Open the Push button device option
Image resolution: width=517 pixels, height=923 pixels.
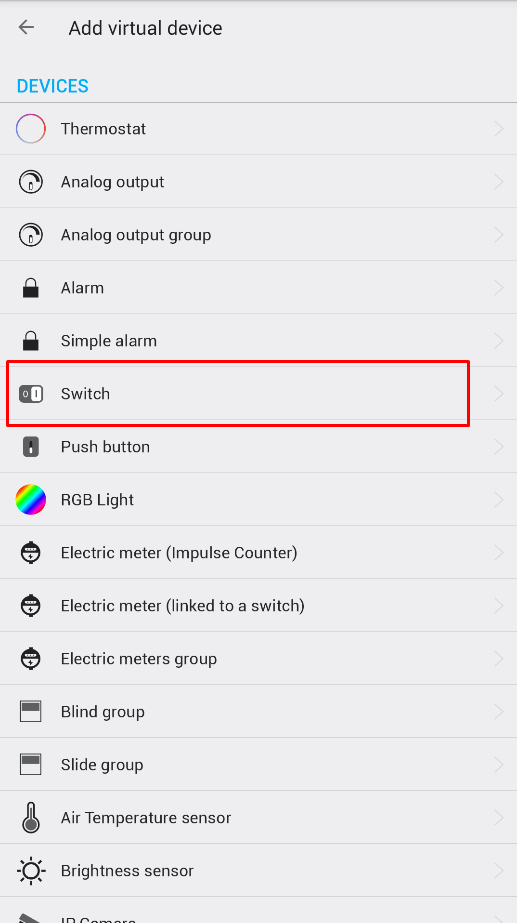(x=258, y=447)
